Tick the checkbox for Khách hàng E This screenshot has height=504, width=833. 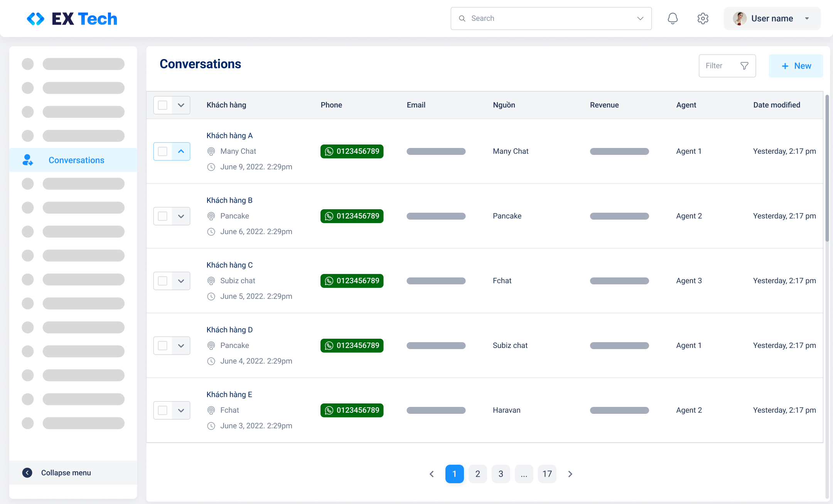tap(163, 410)
